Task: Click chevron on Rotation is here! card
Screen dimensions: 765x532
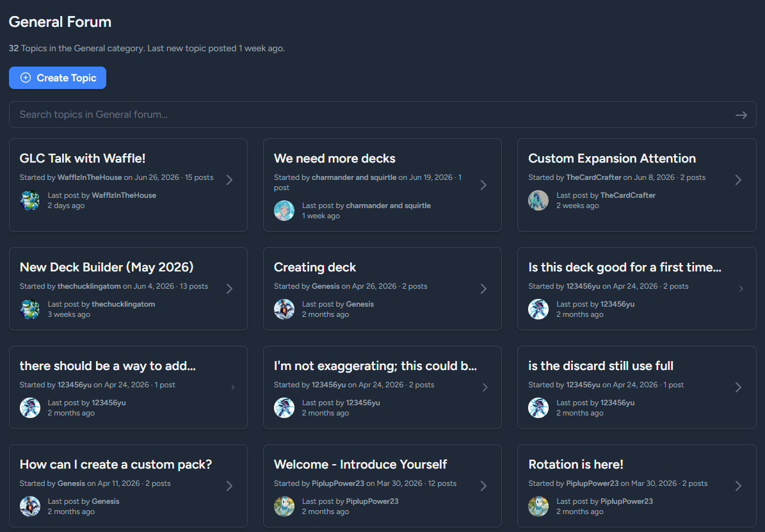Action: (x=738, y=486)
